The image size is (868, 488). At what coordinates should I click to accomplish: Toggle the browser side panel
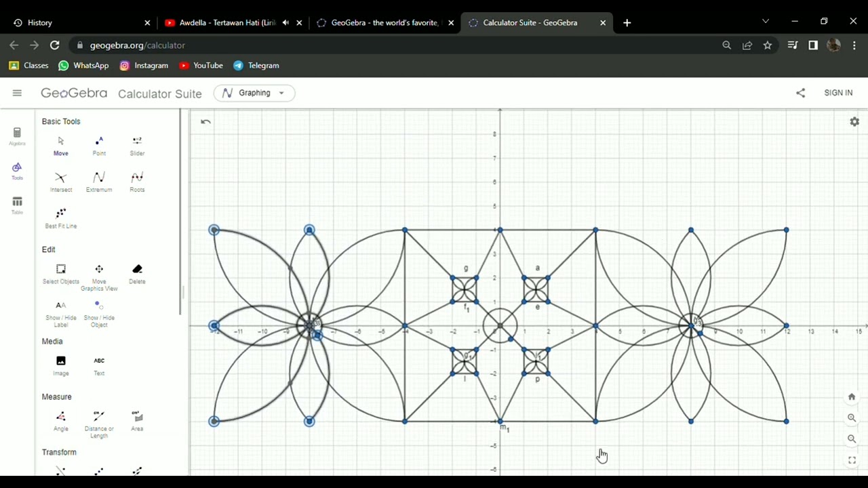813,45
